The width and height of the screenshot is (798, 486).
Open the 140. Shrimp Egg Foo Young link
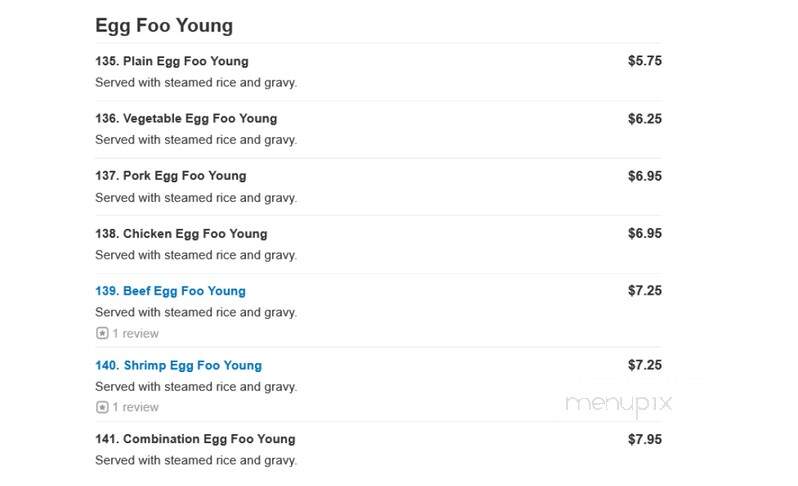click(179, 365)
